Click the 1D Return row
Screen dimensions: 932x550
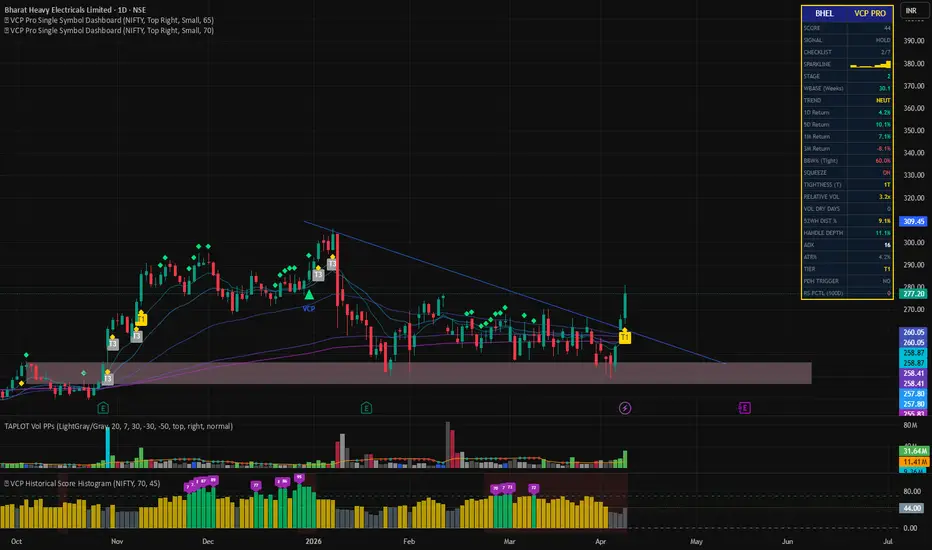point(847,112)
